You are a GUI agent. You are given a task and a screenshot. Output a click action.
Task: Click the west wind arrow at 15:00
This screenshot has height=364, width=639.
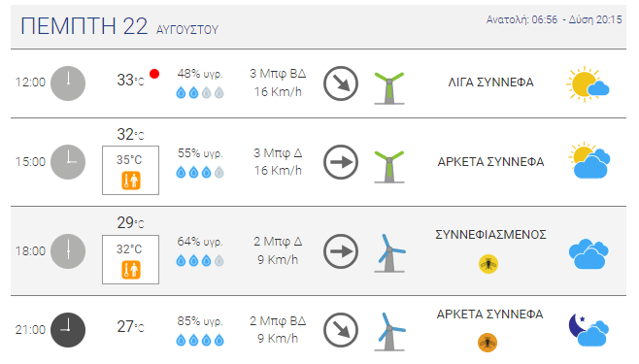click(x=341, y=162)
